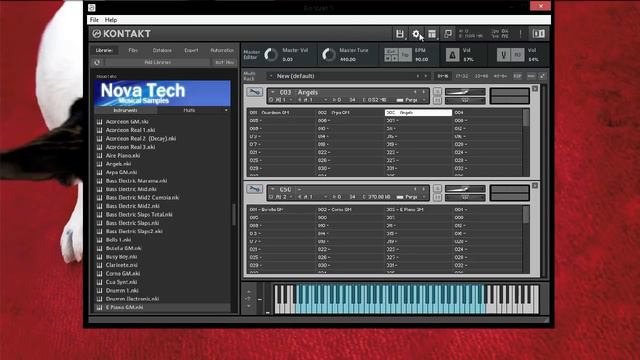Open Purge dropdown on Angels bank
The image size is (640, 360).
411,100
